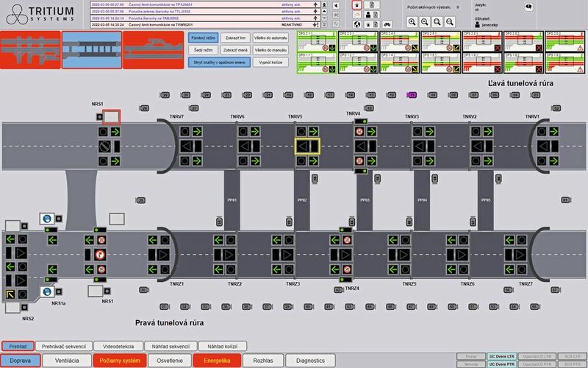Click green arrow at top of TNRV7
The height and width of the screenshot is (368, 588).
pos(197,132)
